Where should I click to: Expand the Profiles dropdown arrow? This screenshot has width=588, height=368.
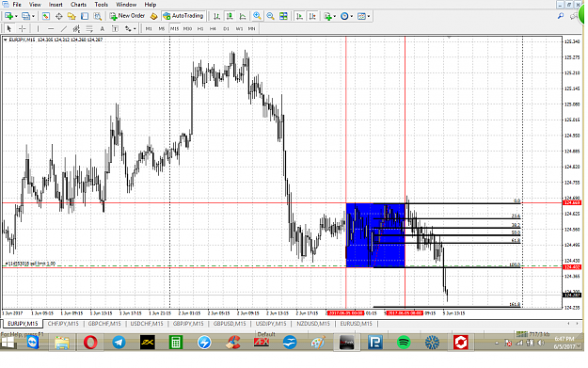click(33, 16)
